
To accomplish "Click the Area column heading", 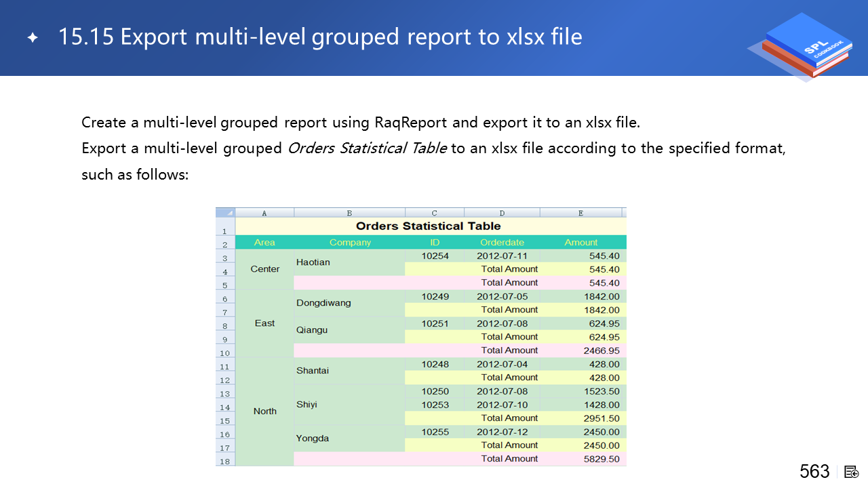I will pyautogui.click(x=264, y=243).
